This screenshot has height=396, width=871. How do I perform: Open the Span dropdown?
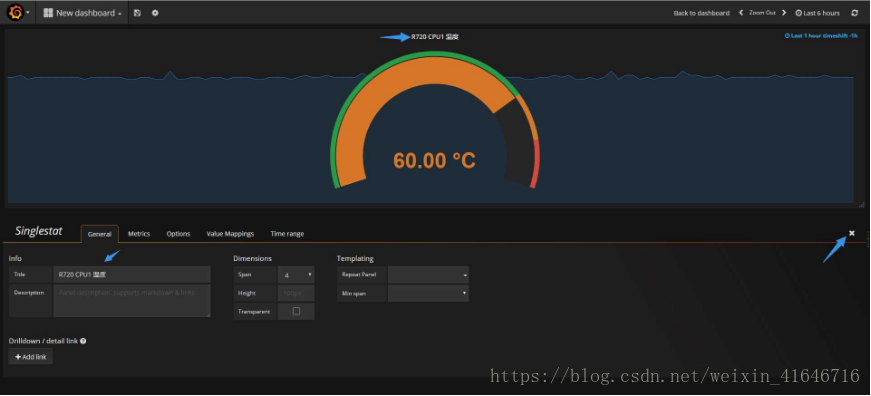pyautogui.click(x=296, y=274)
